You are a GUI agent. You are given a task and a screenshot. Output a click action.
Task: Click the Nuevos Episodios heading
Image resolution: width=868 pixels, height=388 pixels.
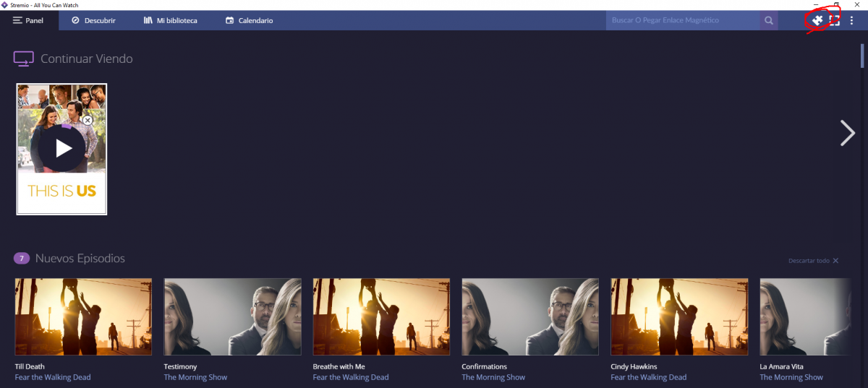pos(80,259)
